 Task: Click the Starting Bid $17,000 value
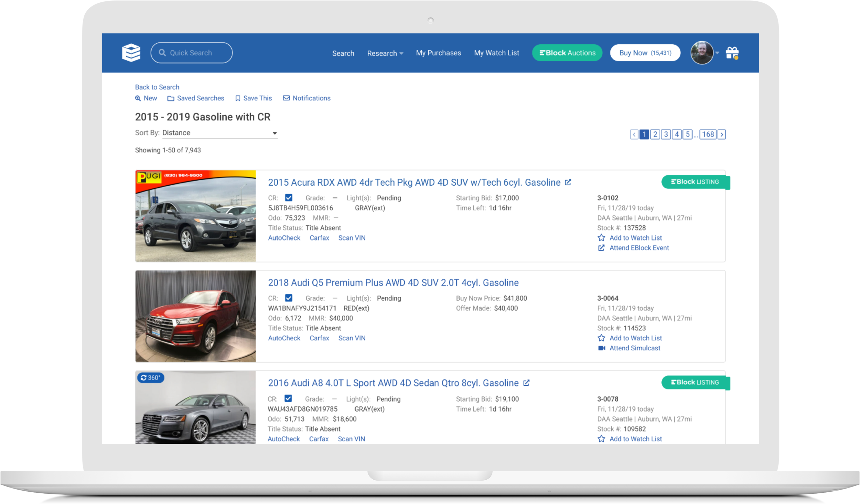tap(507, 198)
